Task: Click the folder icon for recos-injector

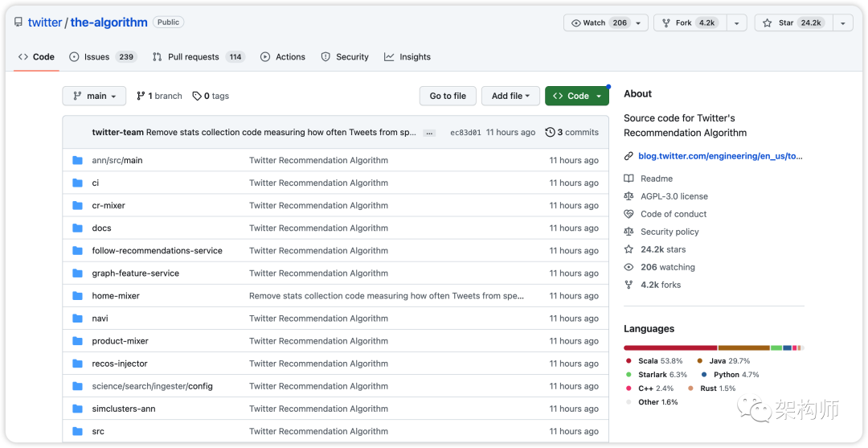Action: (77, 364)
